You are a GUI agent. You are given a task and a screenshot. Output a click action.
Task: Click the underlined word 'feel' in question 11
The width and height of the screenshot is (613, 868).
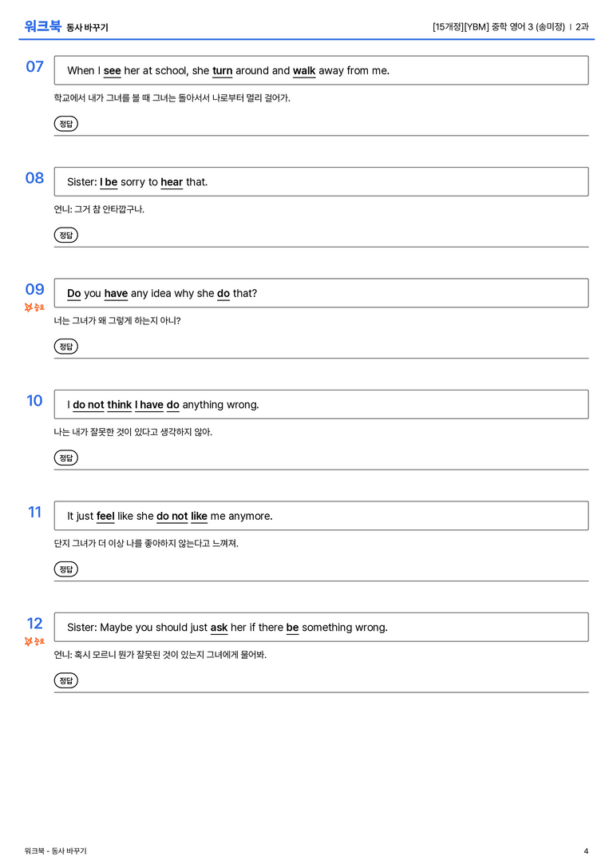[x=105, y=516]
